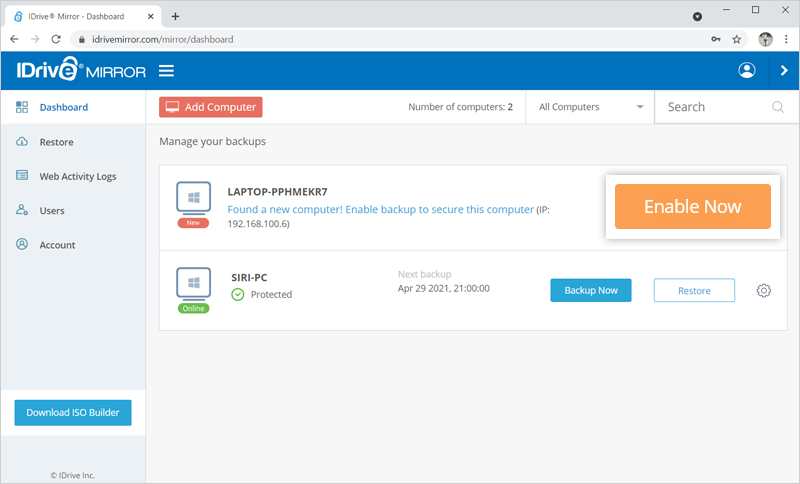Reload the page with refresh icon

[56, 39]
